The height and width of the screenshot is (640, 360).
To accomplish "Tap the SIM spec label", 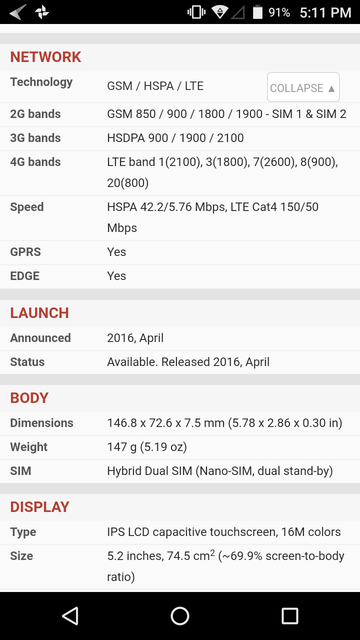I will 20,471.
